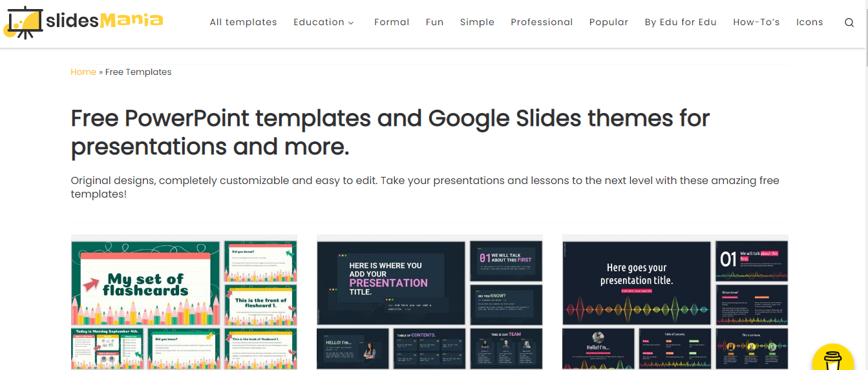Select the Simple category
This screenshot has width=868, height=370.
pos(477,22)
